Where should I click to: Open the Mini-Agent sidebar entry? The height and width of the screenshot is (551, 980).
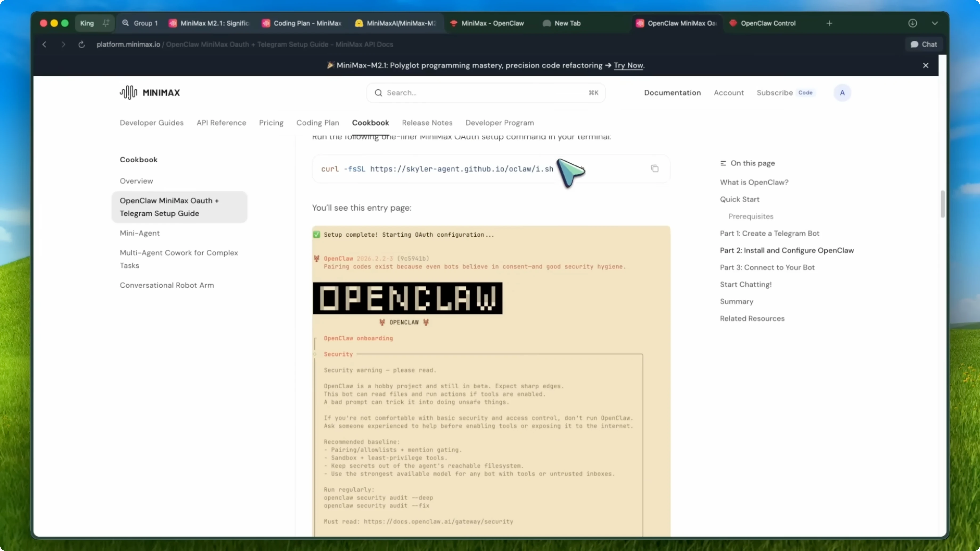[x=140, y=233]
